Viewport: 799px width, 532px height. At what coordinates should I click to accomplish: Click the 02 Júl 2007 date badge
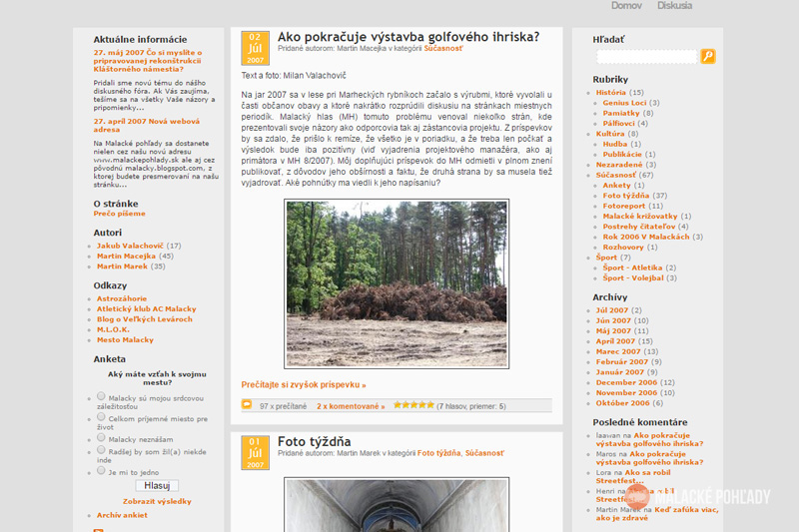click(x=256, y=48)
